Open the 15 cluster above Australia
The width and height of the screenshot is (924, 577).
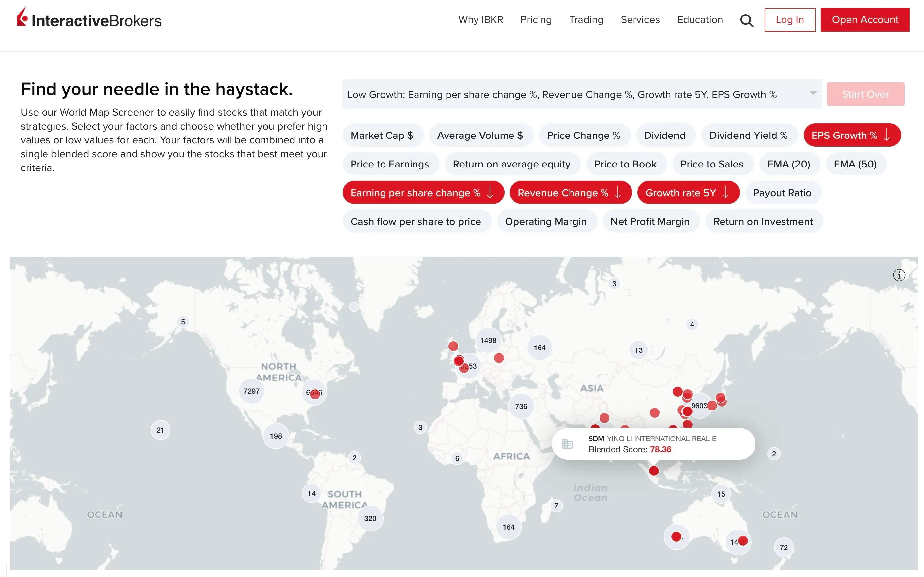721,494
